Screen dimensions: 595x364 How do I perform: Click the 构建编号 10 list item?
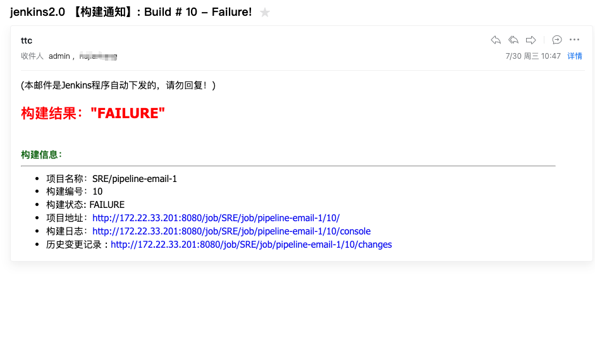pyautogui.click(x=74, y=191)
